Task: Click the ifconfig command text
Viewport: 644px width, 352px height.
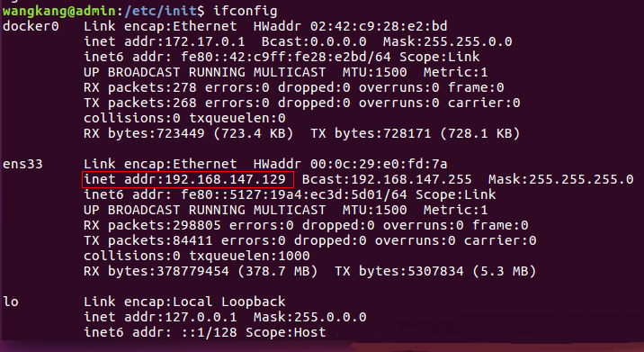Action: click(246, 11)
